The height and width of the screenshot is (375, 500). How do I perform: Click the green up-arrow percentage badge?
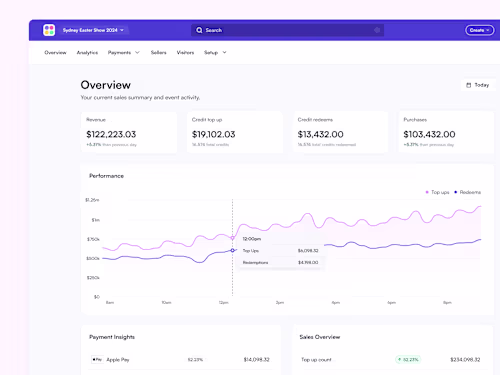click(x=408, y=359)
